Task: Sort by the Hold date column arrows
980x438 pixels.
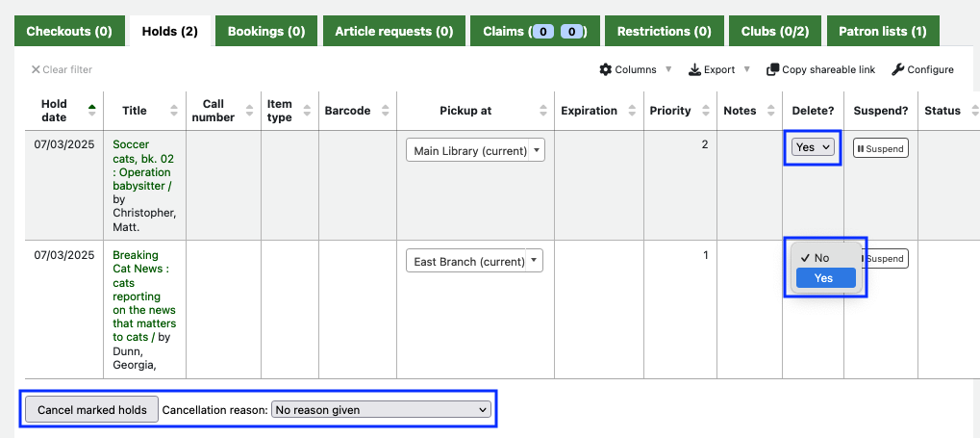Action: [x=91, y=111]
